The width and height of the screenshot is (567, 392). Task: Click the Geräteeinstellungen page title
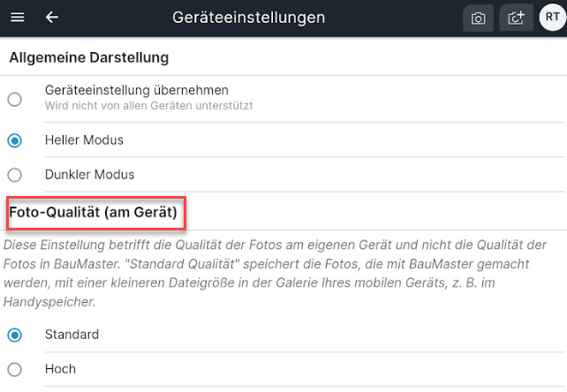point(249,18)
